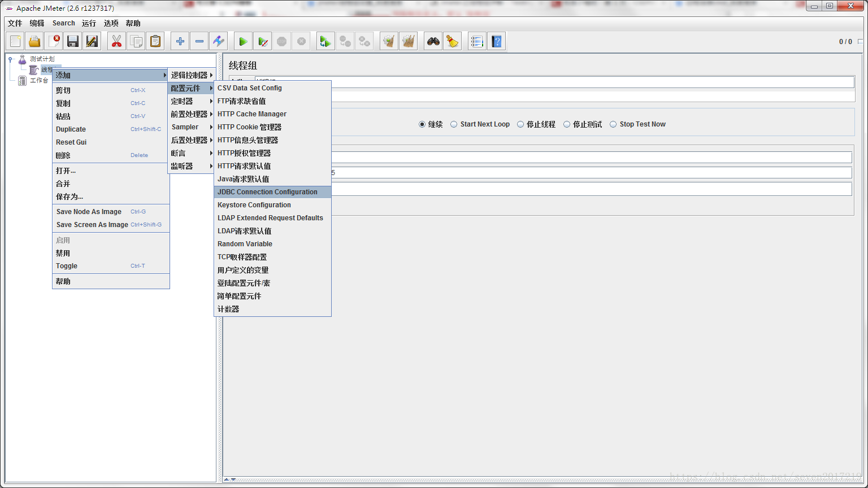
Task: Collapse all with the minus icon
Action: (x=199, y=41)
